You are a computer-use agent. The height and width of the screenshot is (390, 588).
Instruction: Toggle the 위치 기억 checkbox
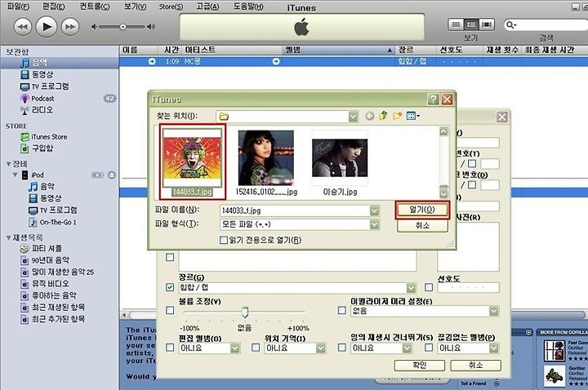point(256,348)
